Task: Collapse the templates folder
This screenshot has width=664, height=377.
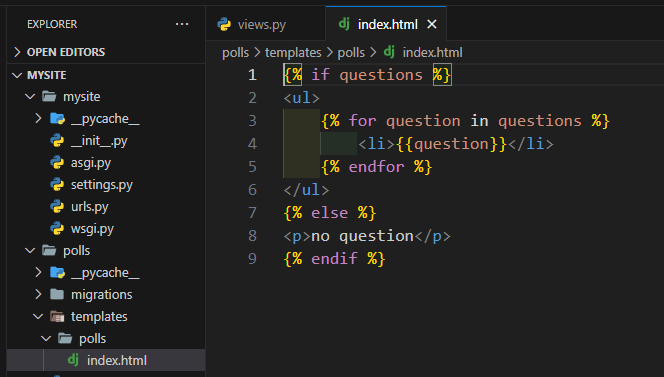Action: (x=38, y=316)
